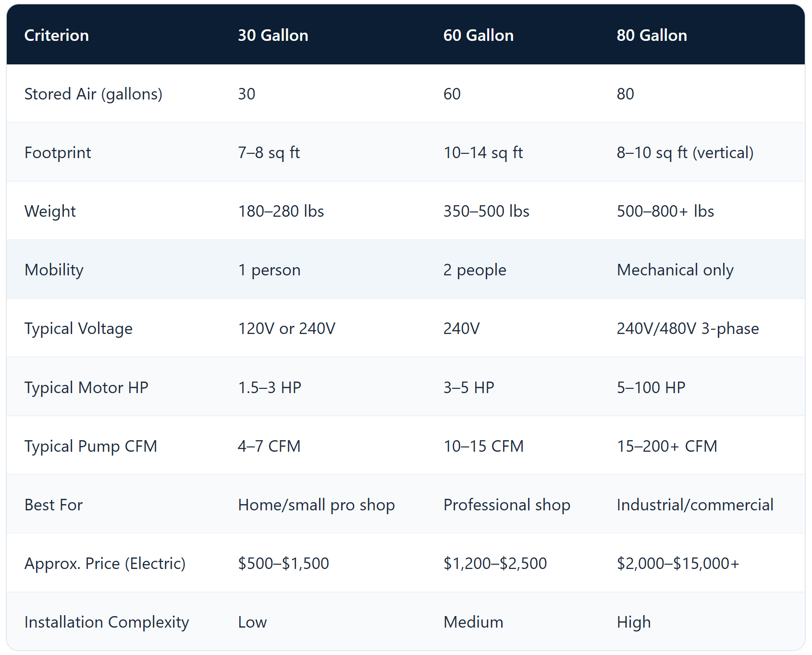Click the '8–10 sq ft (vertical)' cell
The height and width of the screenshot is (655, 812).
(x=685, y=153)
